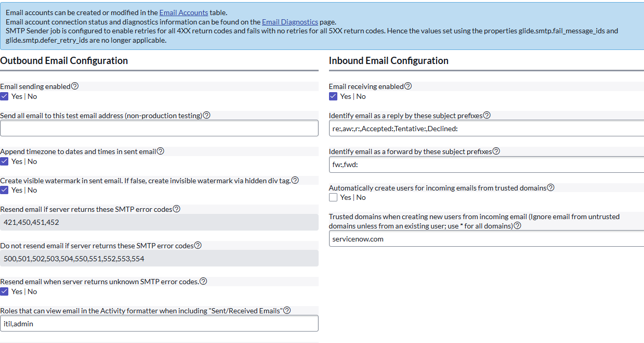Open help for visible watermark setting

[x=295, y=180]
